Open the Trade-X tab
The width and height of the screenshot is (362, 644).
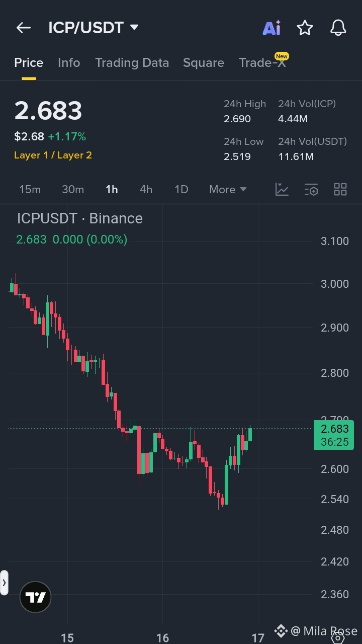[262, 63]
